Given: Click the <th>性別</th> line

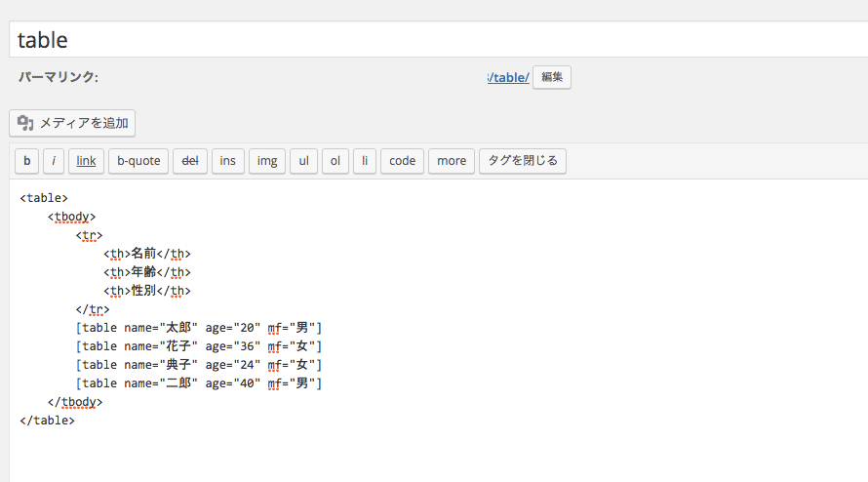Looking at the screenshot, I should pyautogui.click(x=146, y=291).
